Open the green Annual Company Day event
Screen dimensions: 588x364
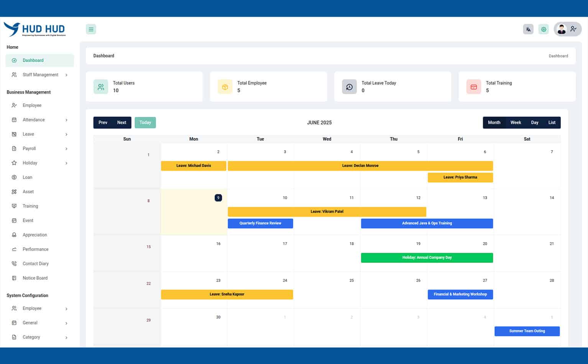[427, 257]
